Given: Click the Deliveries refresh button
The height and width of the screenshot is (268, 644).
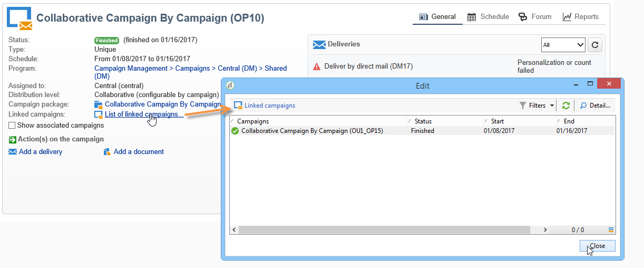Looking at the screenshot, I should (594, 45).
